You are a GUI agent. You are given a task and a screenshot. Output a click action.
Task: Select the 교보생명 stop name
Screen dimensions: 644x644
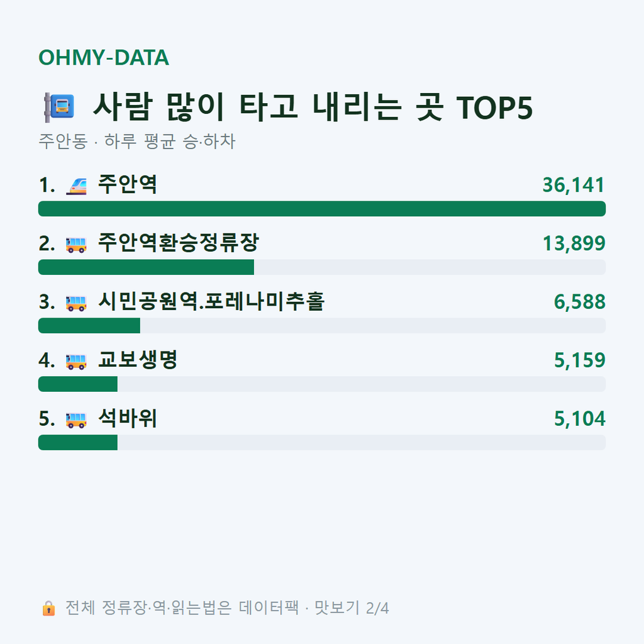point(138,360)
